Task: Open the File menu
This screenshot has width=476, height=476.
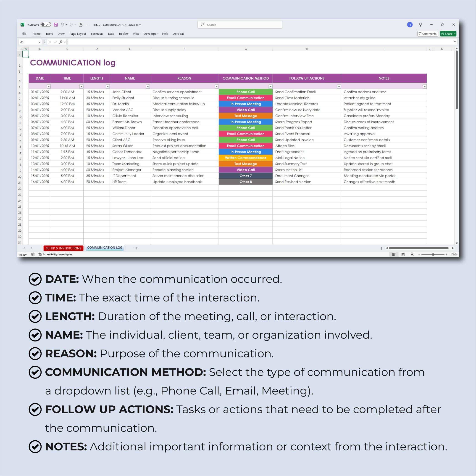Action: [24, 34]
